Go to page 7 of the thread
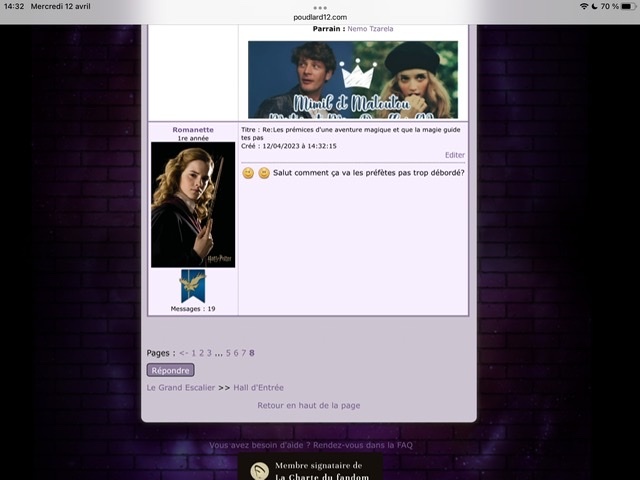Image resolution: width=640 pixels, height=480 pixels. coord(244,353)
